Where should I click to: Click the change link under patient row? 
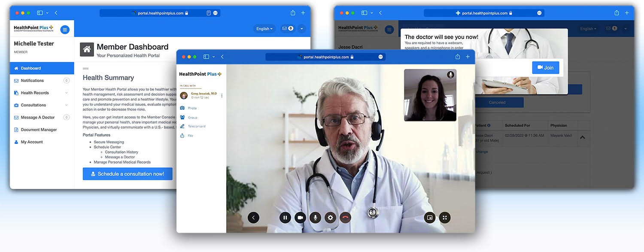[481, 152]
